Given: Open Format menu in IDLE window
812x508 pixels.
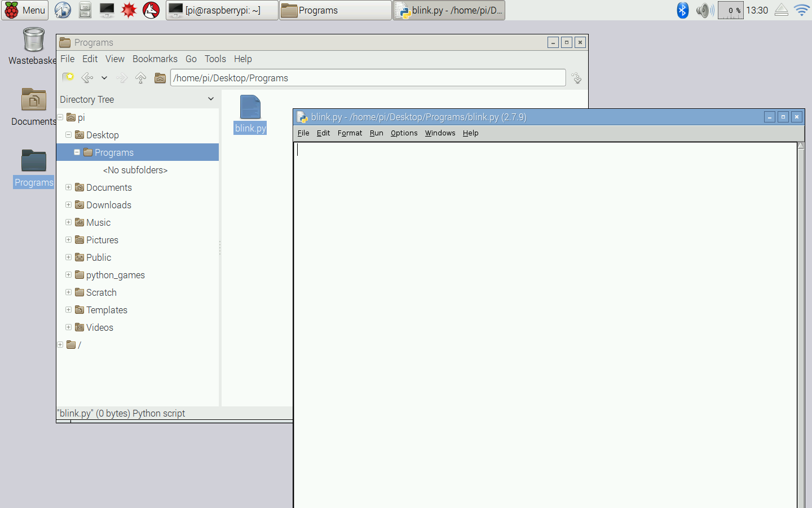Looking at the screenshot, I should point(350,133).
